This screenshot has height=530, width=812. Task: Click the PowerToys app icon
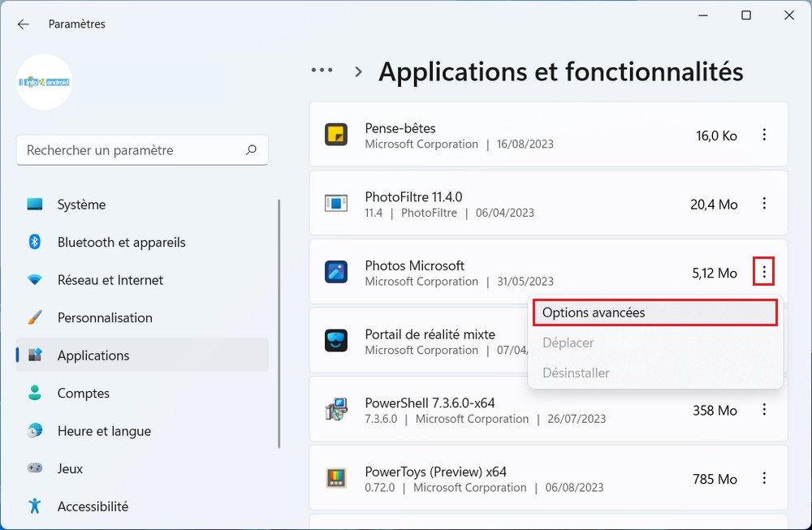click(x=336, y=478)
